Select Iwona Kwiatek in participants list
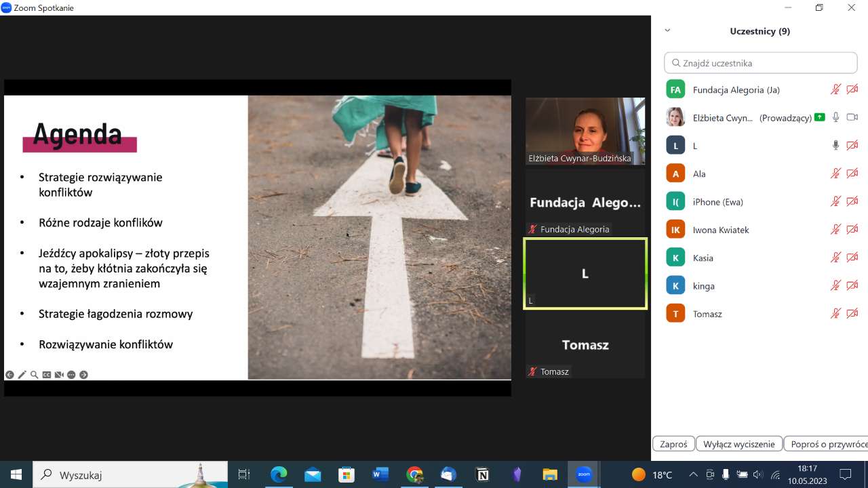 (x=721, y=230)
